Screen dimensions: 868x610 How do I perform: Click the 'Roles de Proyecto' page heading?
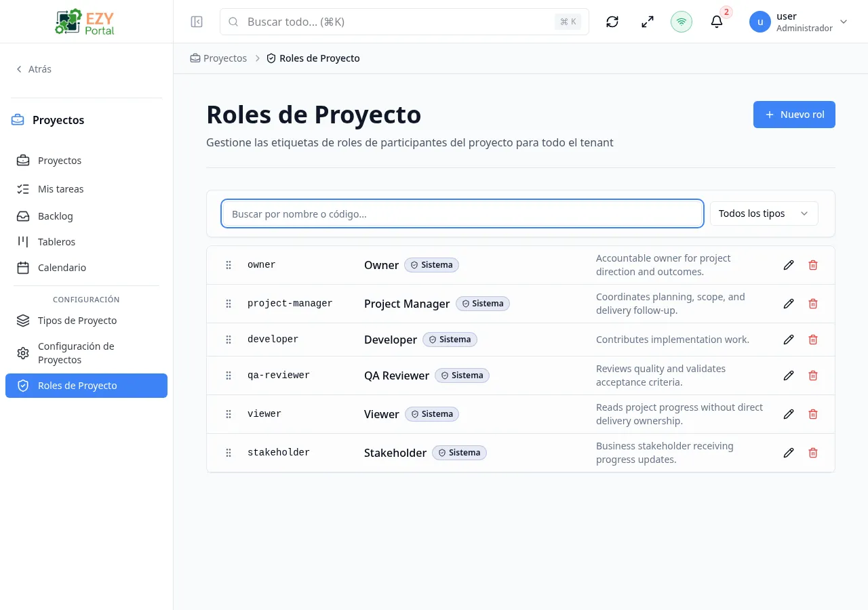(x=314, y=115)
